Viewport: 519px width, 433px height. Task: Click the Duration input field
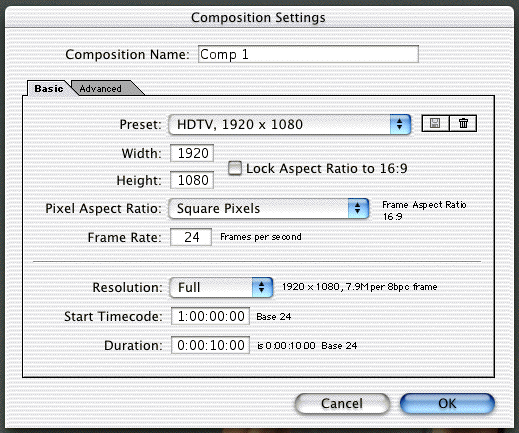(x=210, y=345)
